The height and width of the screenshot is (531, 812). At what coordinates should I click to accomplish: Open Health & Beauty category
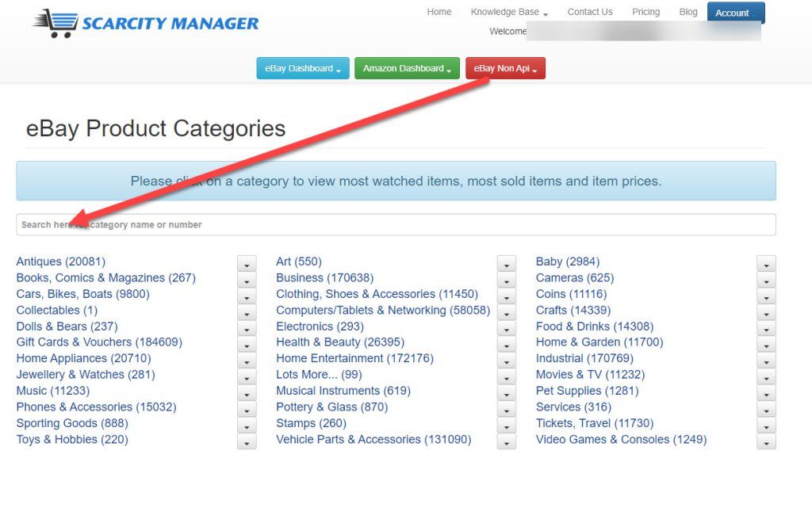point(340,342)
